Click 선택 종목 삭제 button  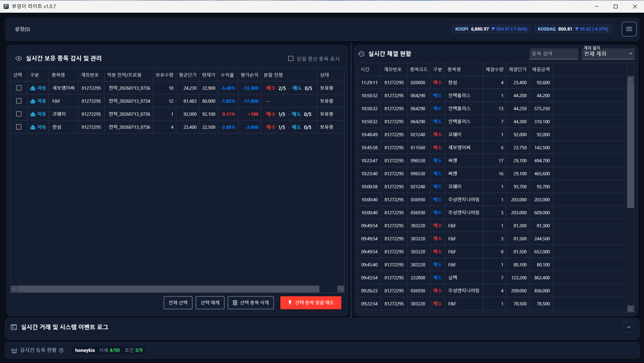point(251,302)
